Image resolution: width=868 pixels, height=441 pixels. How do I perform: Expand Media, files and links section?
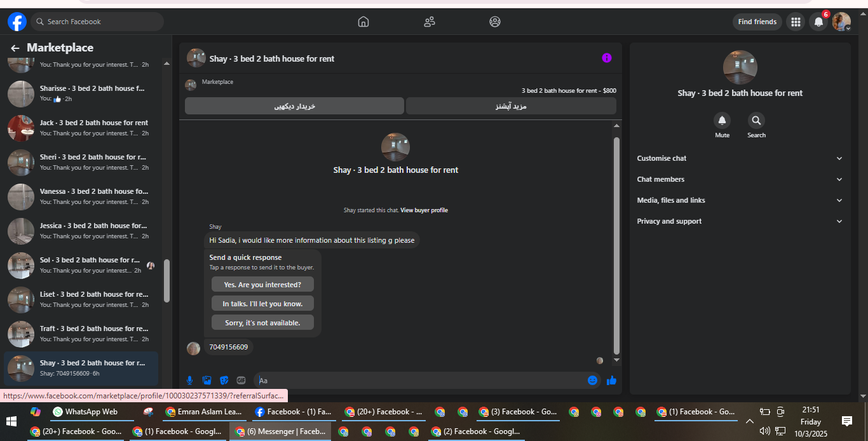click(x=740, y=200)
